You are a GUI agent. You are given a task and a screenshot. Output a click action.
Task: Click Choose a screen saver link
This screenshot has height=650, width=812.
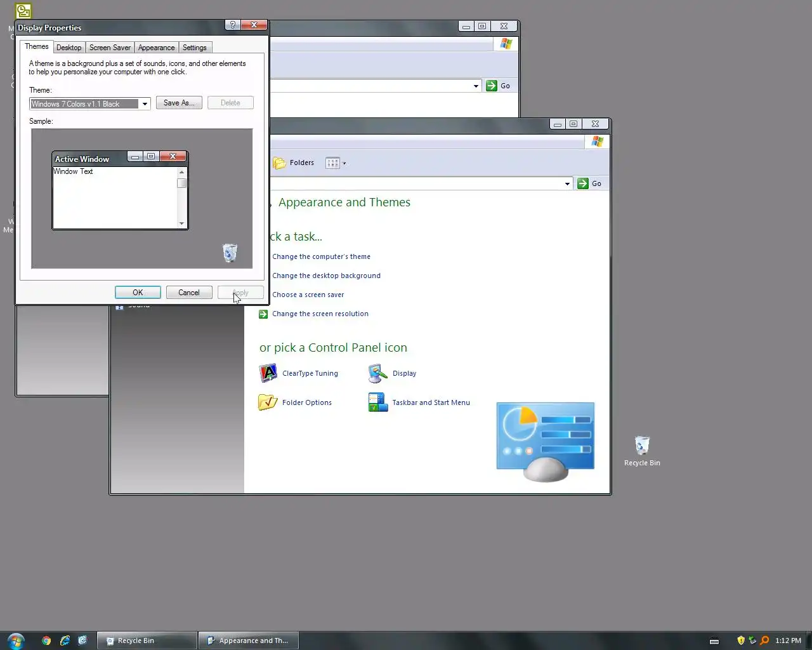coord(308,295)
